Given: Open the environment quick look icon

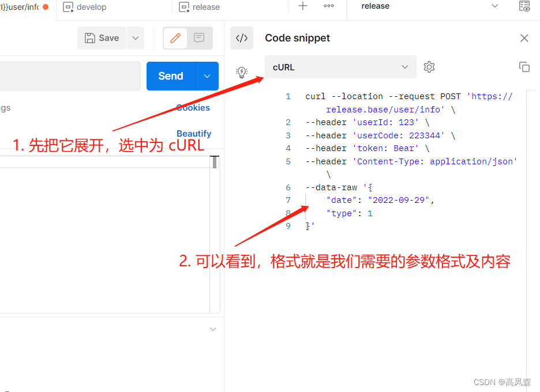Looking at the screenshot, I should pos(524,6).
